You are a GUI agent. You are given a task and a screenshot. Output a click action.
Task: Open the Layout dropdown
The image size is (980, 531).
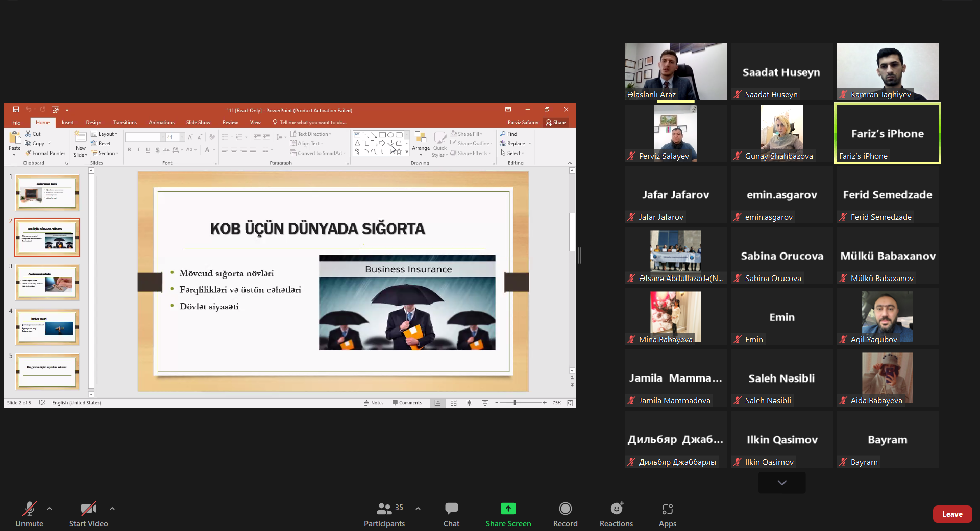[x=105, y=134]
